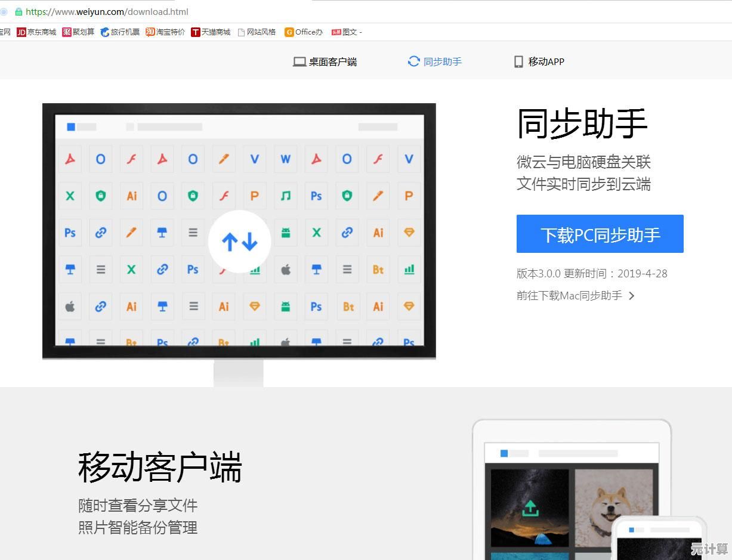Click the sync arrows icon beside 同步助手
Screen dimensions: 732x560
point(413,61)
